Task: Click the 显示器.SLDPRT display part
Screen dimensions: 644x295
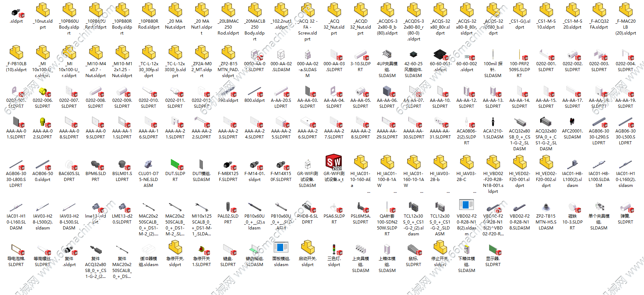Action: click(493, 249)
